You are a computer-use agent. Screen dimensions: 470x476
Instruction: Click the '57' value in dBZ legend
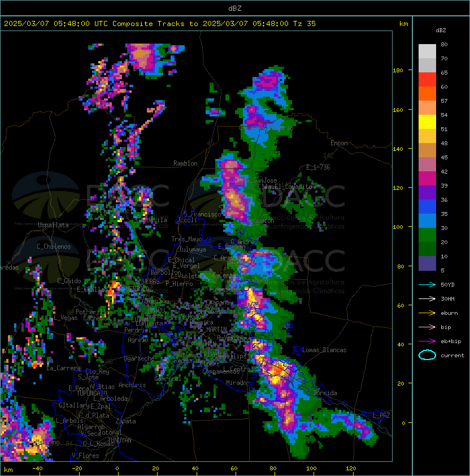[444, 101]
